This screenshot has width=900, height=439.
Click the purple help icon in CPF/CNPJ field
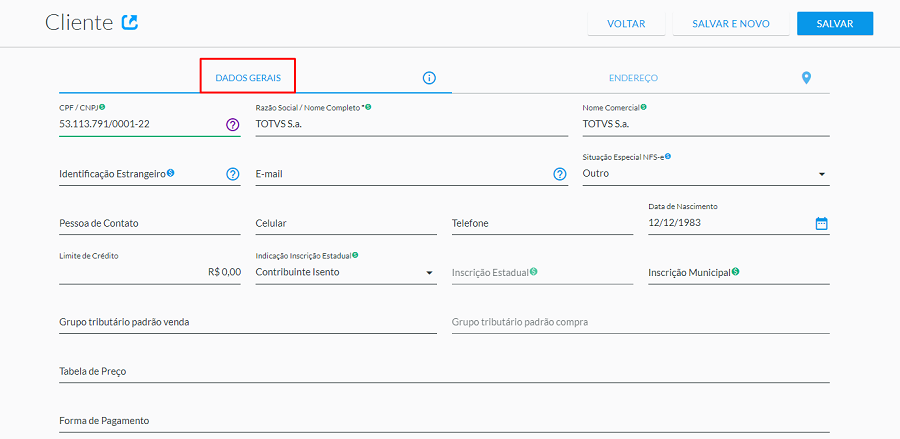(x=232, y=124)
